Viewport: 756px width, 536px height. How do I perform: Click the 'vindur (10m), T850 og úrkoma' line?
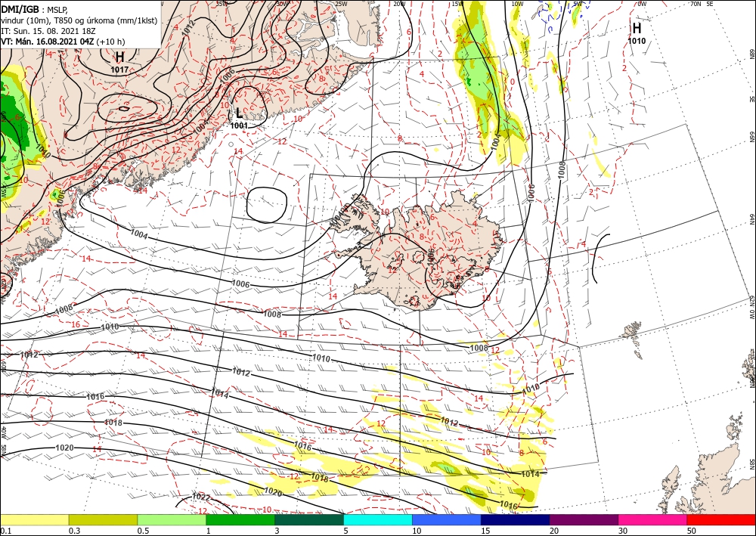tap(79, 20)
